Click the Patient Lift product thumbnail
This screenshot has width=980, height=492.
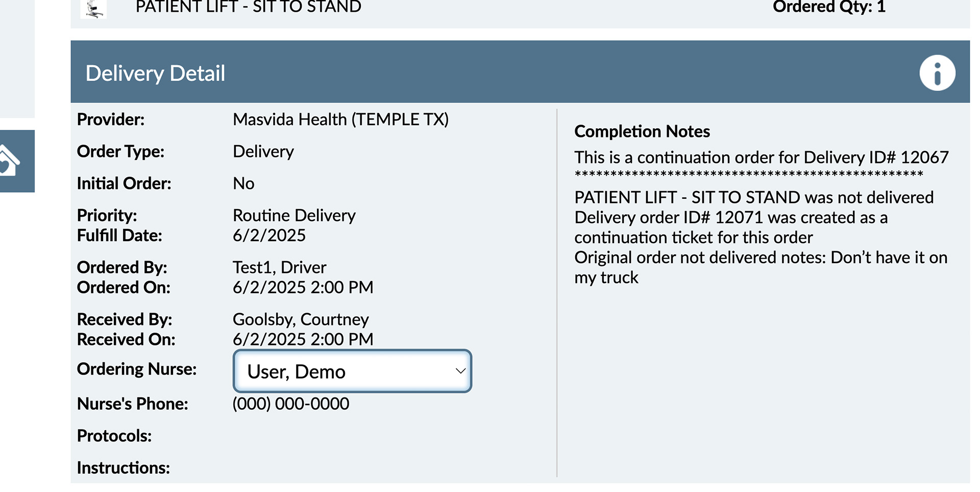(x=93, y=9)
